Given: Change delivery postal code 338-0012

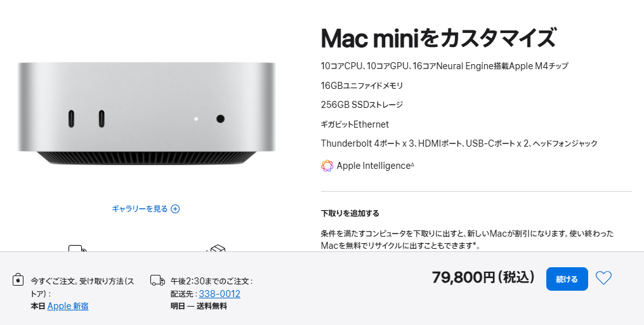Looking at the screenshot, I should 220,294.
